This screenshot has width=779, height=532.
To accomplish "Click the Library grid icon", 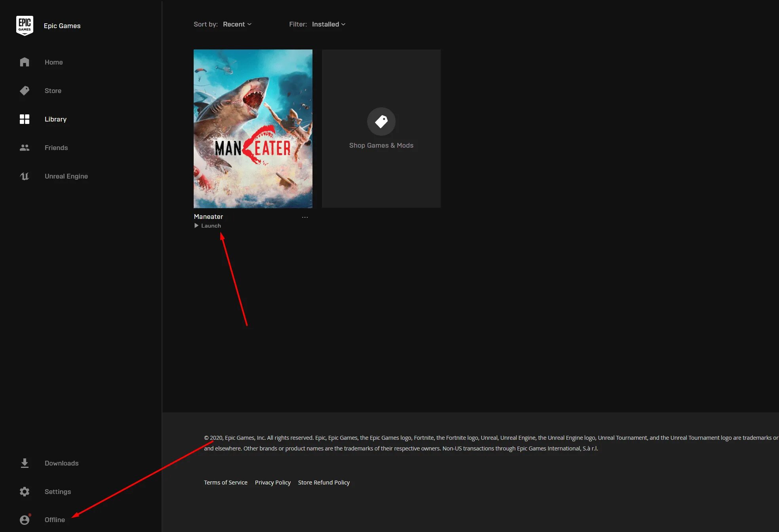I will click(25, 119).
